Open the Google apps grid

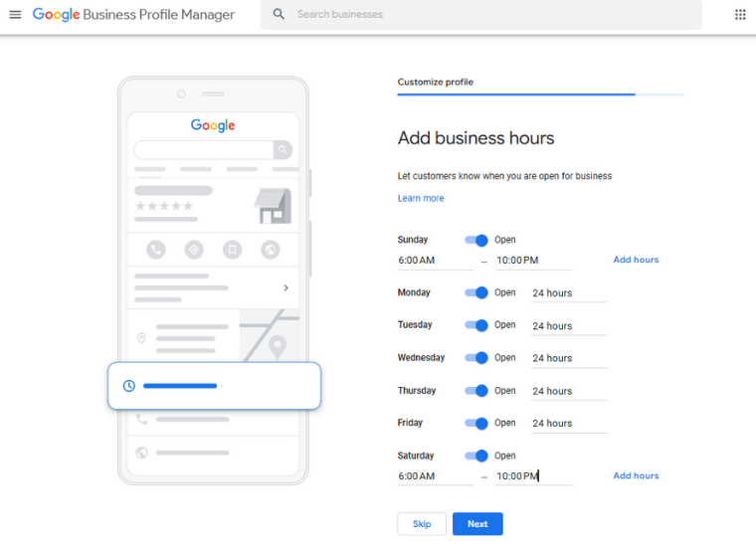[740, 15]
